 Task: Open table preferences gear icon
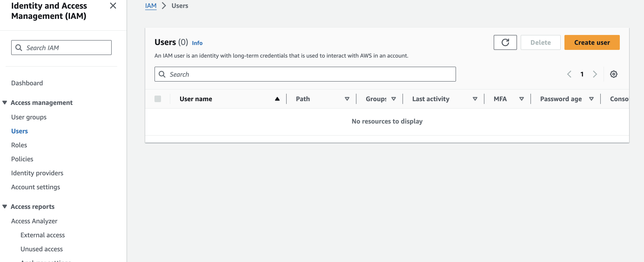(x=614, y=74)
